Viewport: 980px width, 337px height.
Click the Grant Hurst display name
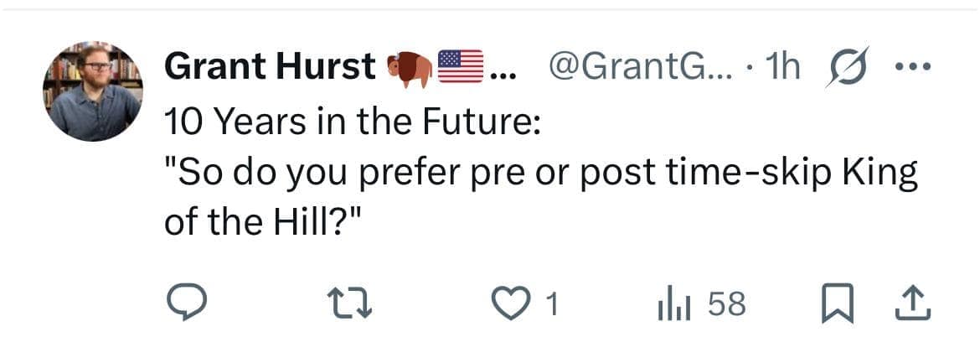point(270,67)
